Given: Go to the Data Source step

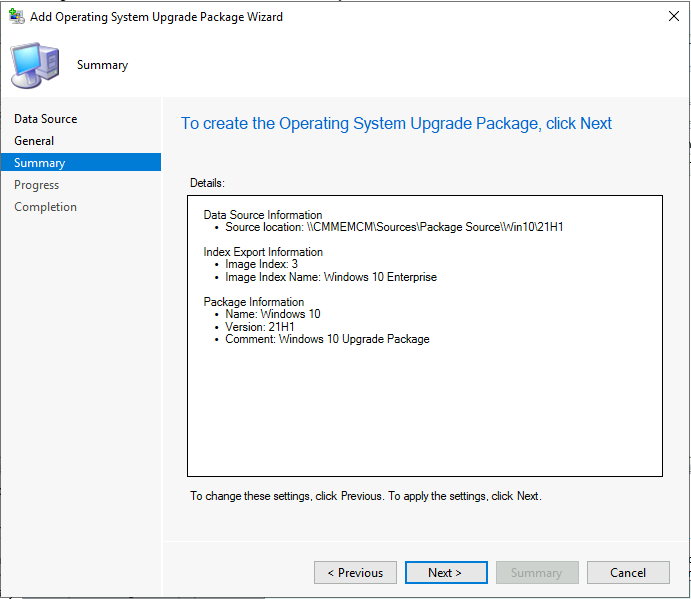Looking at the screenshot, I should point(45,119).
